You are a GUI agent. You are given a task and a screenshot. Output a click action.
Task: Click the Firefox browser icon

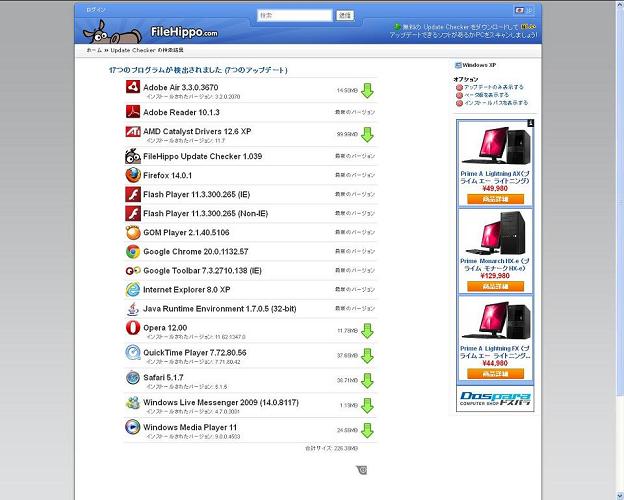(x=133, y=175)
